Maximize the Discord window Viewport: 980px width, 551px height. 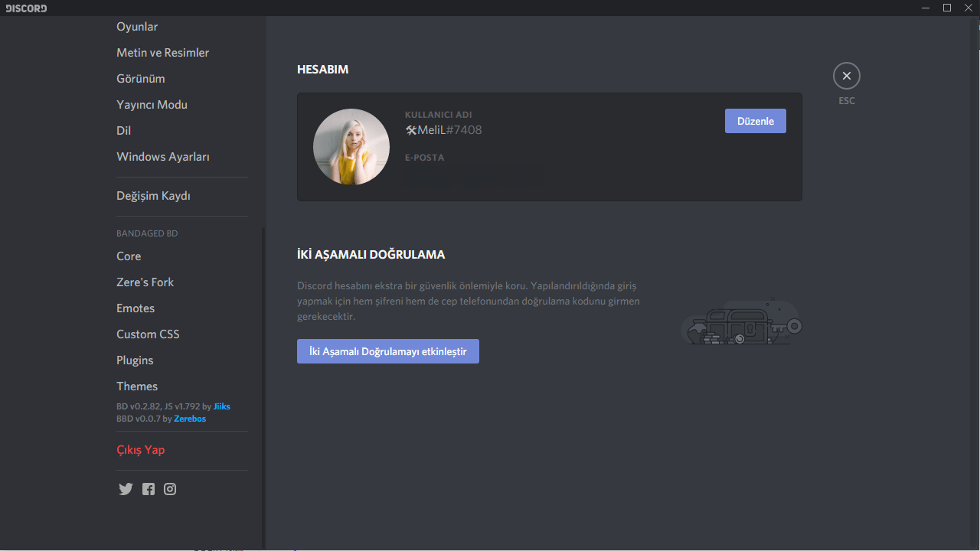pyautogui.click(x=947, y=8)
